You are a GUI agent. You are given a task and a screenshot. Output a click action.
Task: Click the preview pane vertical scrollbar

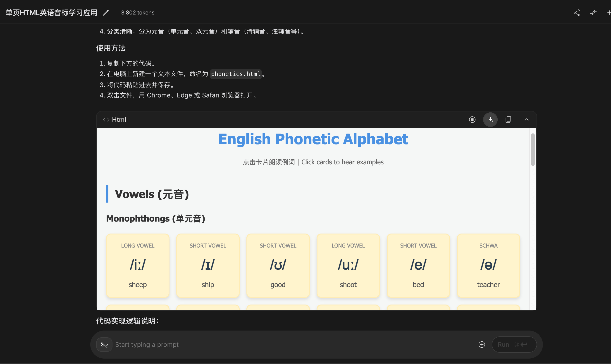tap(532, 150)
